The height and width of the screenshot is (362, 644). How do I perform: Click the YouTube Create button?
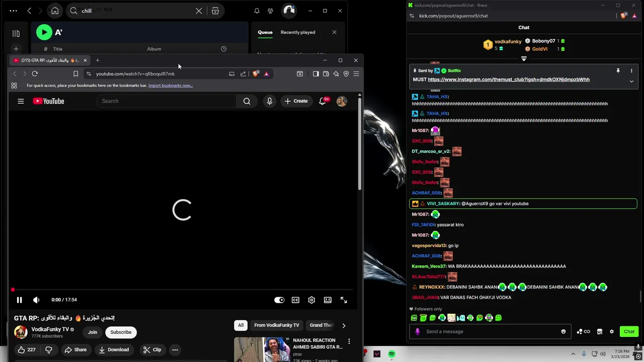coord(296,101)
